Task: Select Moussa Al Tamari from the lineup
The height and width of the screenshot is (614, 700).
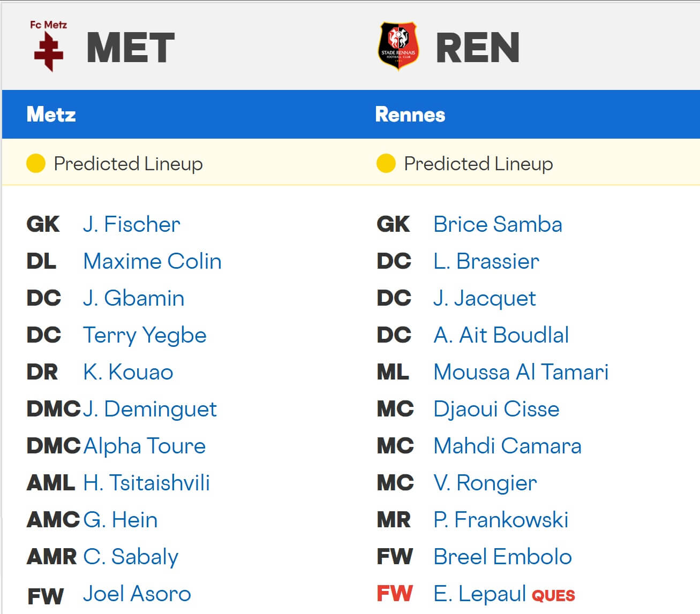Action: (x=521, y=372)
